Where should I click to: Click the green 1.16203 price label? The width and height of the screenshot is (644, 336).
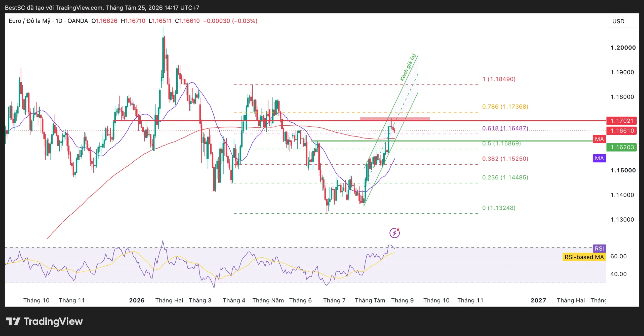(622, 147)
